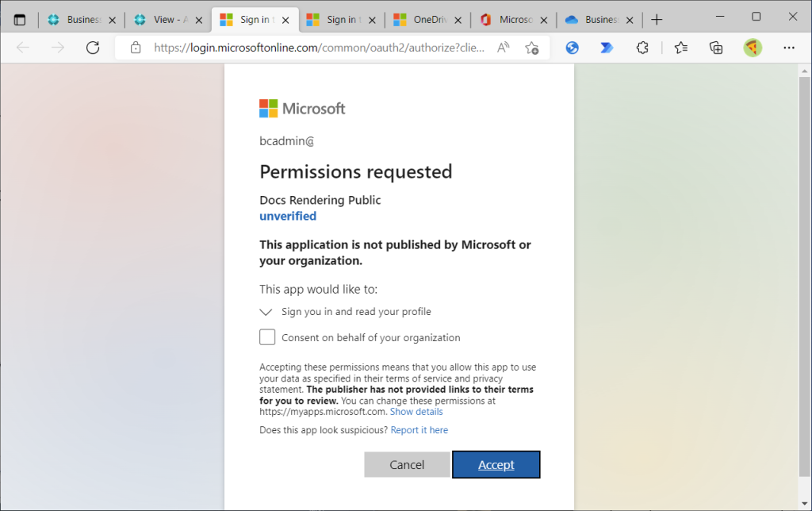
Task: Accept the requested permissions
Action: pos(496,464)
